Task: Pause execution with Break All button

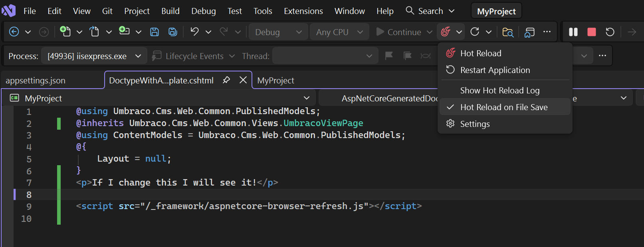Action: (x=573, y=32)
